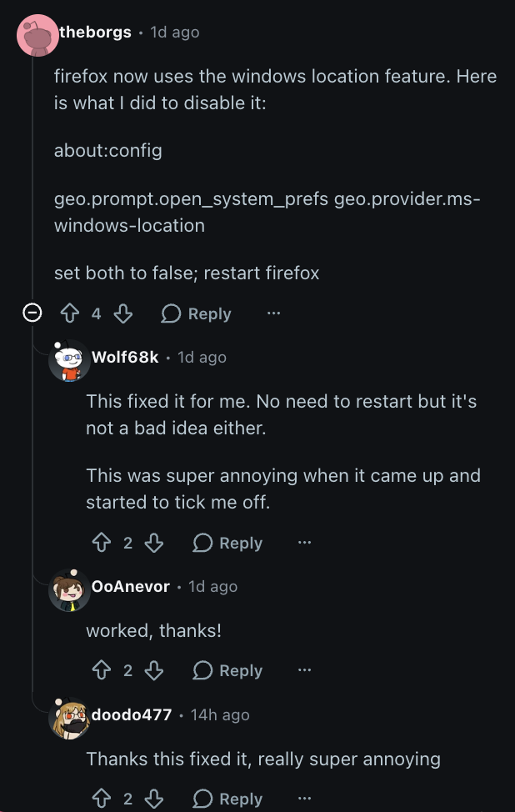This screenshot has height=812, width=515.
Task: Reply to theborgs' comment
Action: [x=196, y=313]
